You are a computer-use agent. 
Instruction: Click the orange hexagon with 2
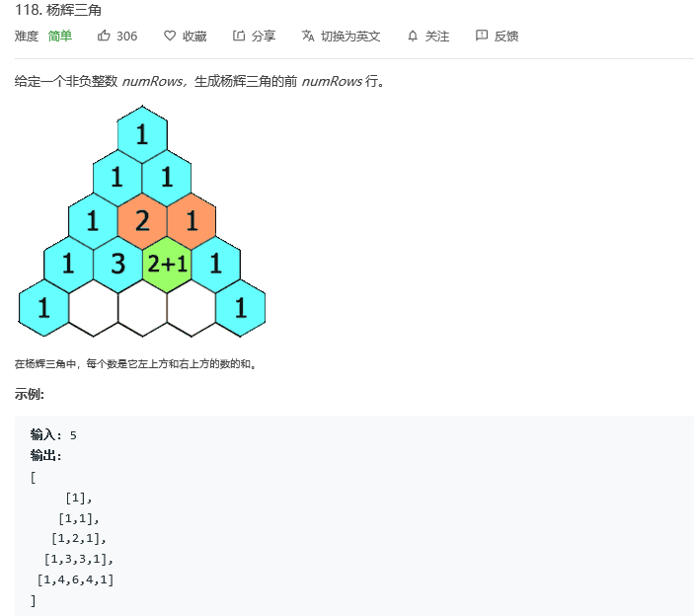(x=142, y=221)
